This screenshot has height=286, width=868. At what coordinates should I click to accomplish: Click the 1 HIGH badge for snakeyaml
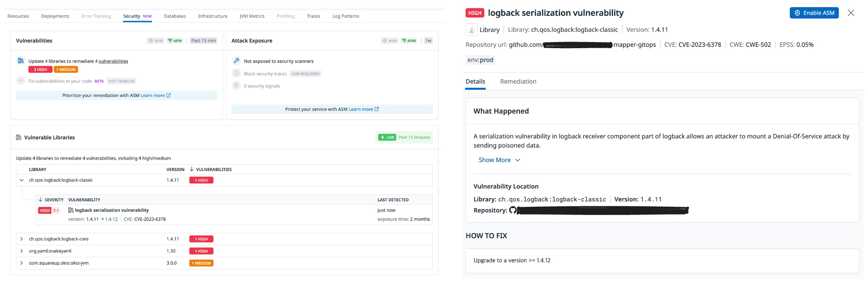pyautogui.click(x=201, y=251)
